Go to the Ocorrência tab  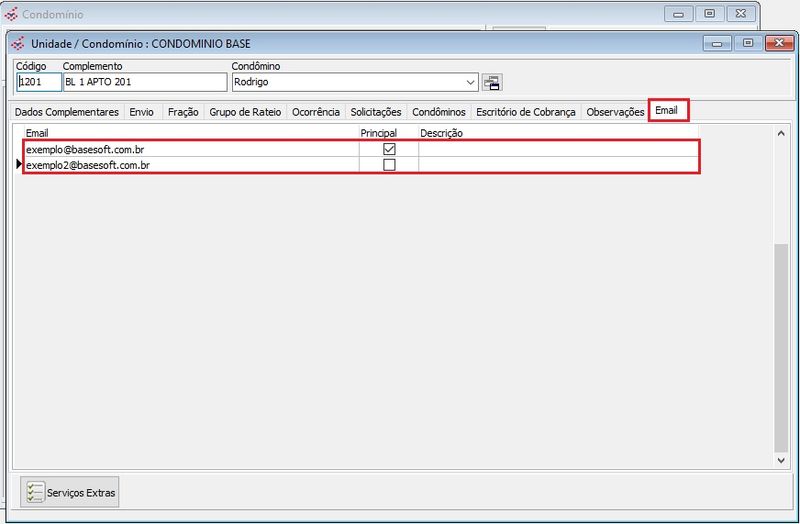[315, 112]
